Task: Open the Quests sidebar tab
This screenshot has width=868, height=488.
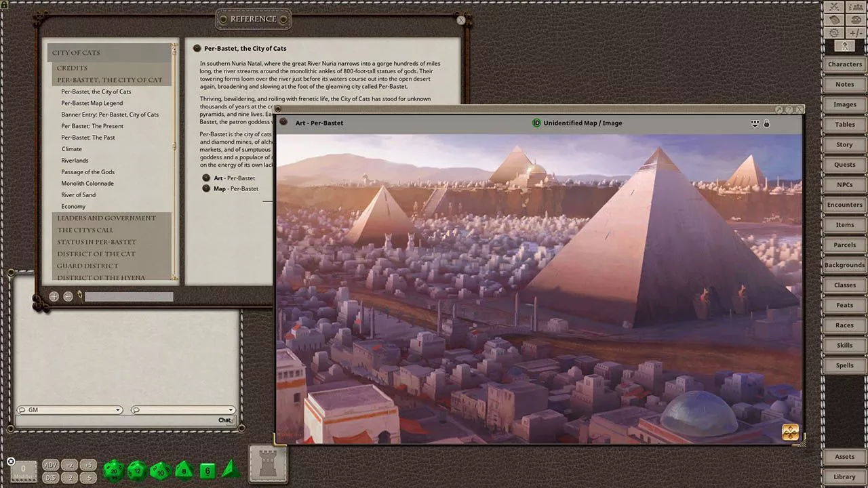Action: (x=844, y=165)
